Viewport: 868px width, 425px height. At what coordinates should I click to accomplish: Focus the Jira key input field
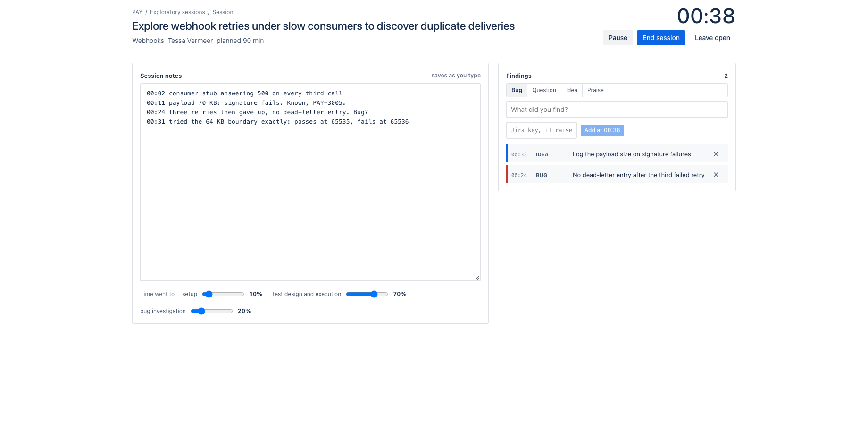[541, 130]
